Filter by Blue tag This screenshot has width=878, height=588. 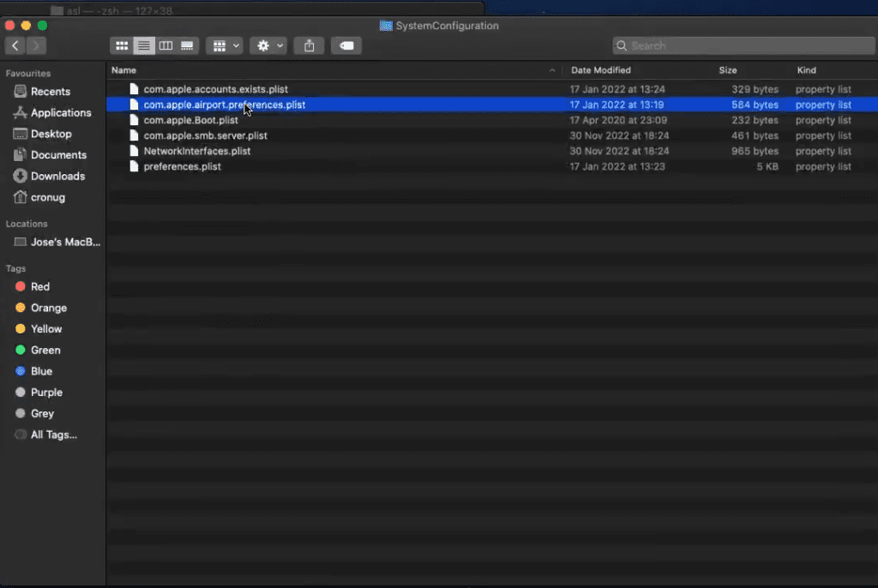(x=41, y=371)
